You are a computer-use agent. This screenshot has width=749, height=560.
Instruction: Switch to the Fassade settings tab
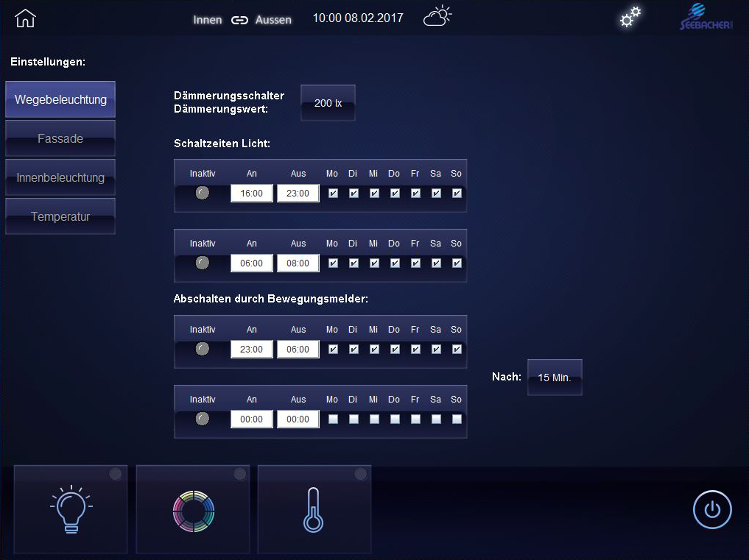tap(60, 138)
